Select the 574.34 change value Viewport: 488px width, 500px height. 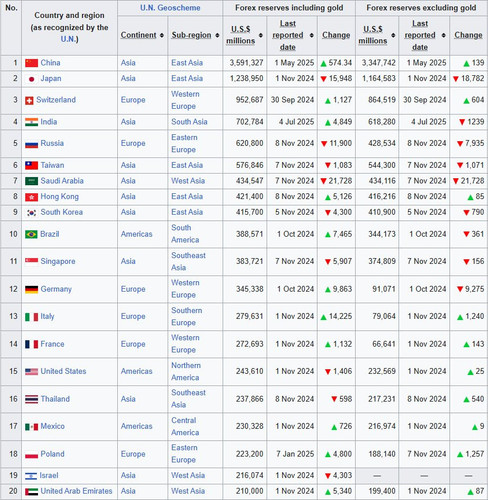tap(340, 63)
